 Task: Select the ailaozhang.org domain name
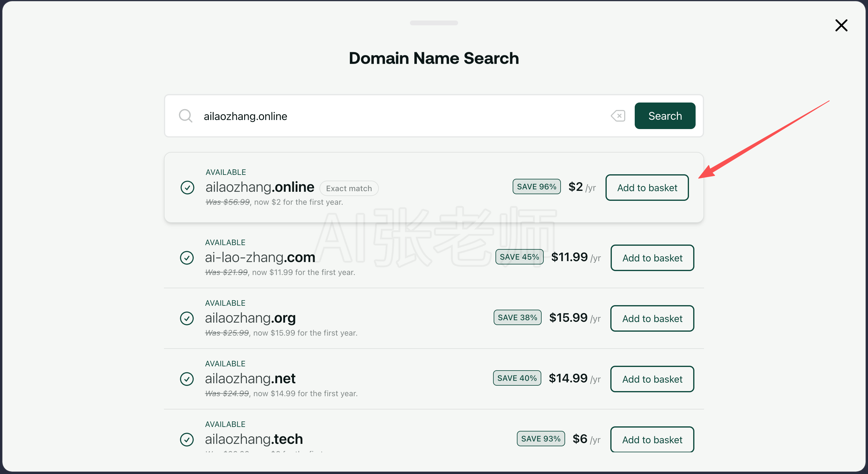(250, 318)
